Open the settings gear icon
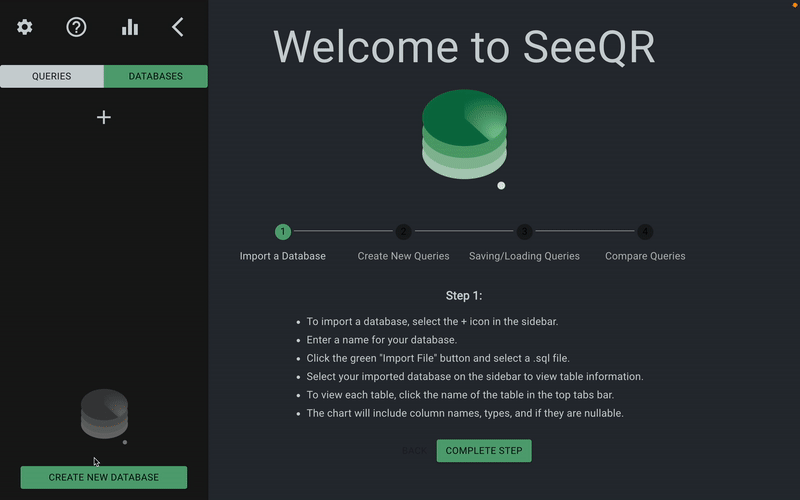Viewport: 800px width, 500px height. coord(24,27)
